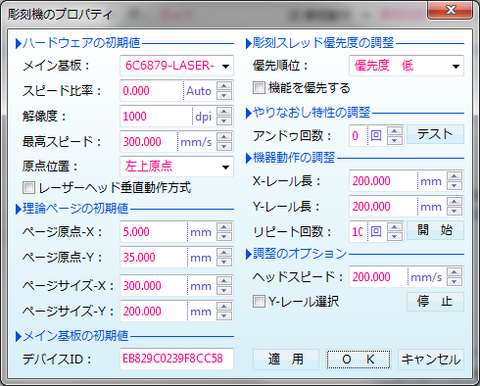Increase ヘッドスピード with up arrow

point(455,272)
